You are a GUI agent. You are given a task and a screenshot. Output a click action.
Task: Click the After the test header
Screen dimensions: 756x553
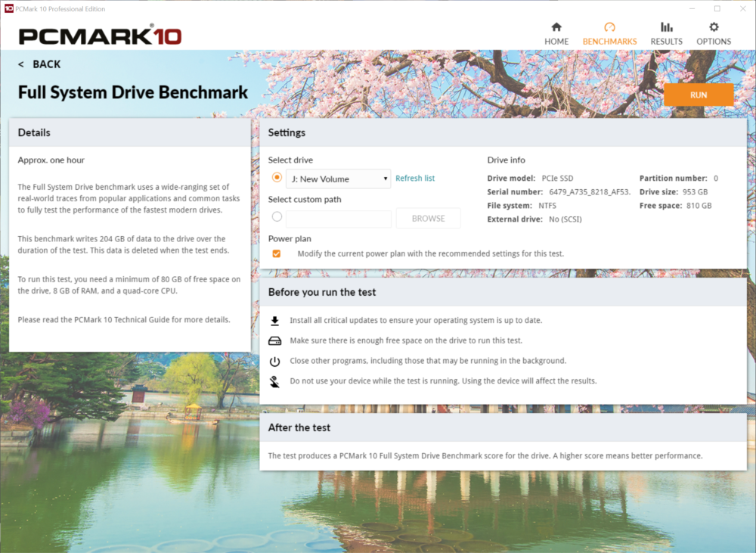click(503, 427)
